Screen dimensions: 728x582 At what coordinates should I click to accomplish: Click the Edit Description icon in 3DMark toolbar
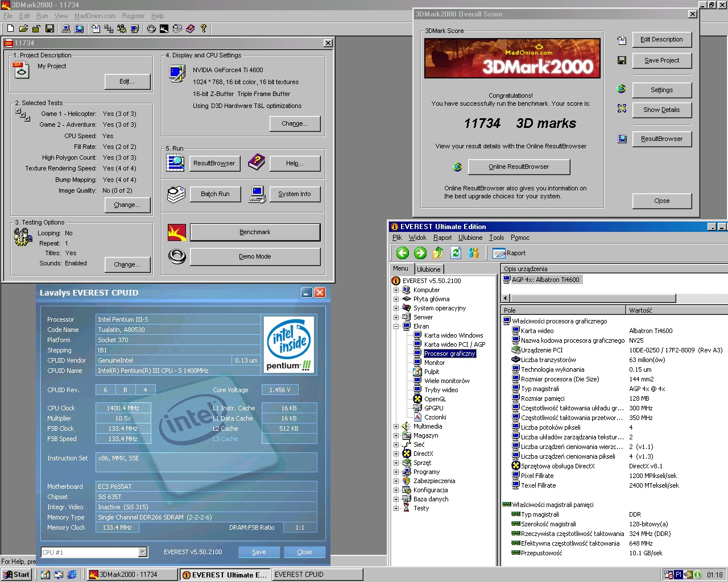(x=96, y=28)
